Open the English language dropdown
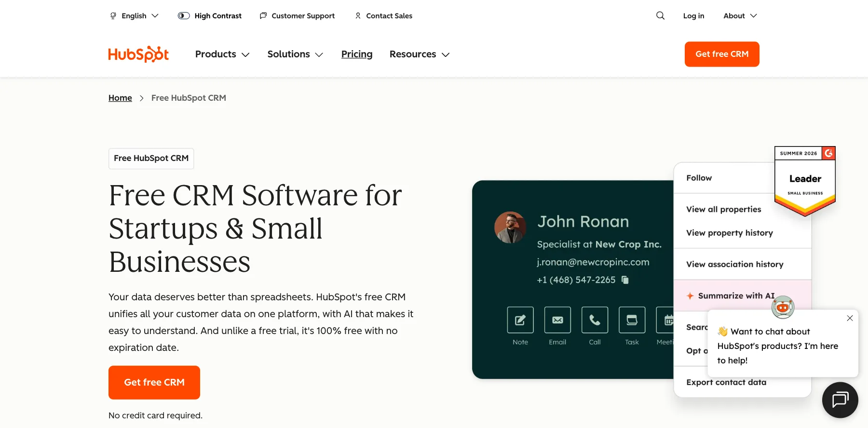The height and width of the screenshot is (428, 868). click(134, 16)
